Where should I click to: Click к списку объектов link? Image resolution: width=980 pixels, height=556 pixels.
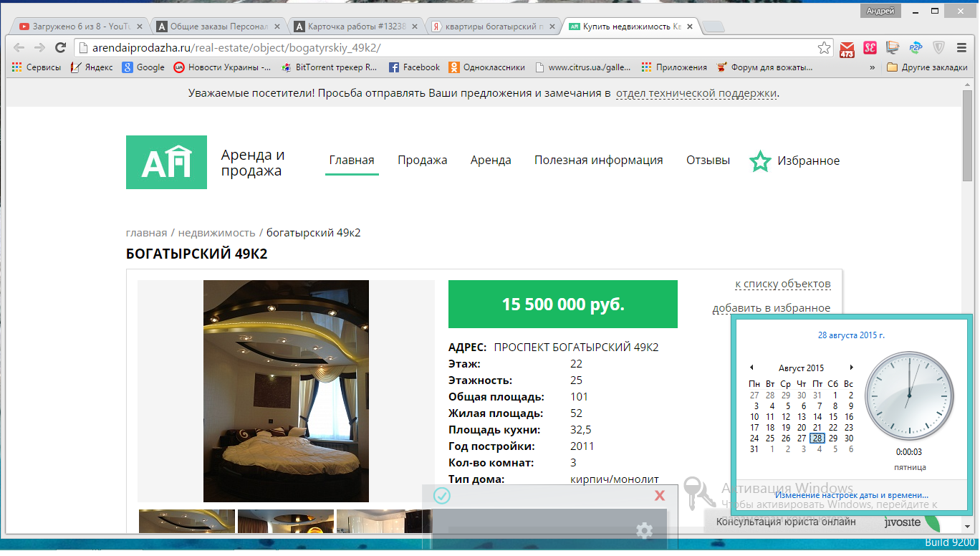click(x=783, y=284)
